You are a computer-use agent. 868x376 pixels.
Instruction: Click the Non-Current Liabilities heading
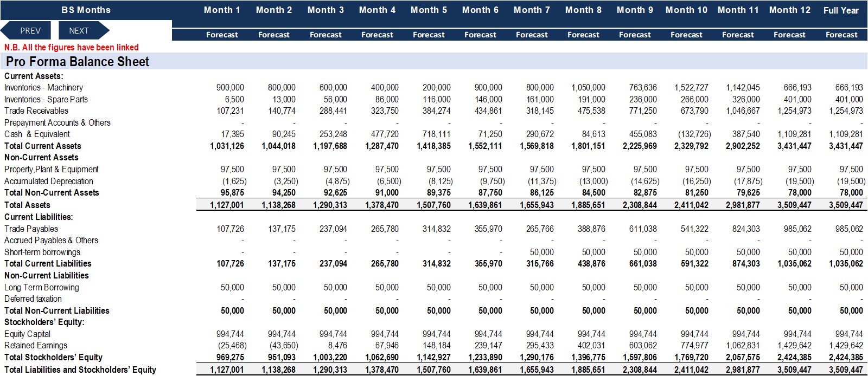click(46, 275)
